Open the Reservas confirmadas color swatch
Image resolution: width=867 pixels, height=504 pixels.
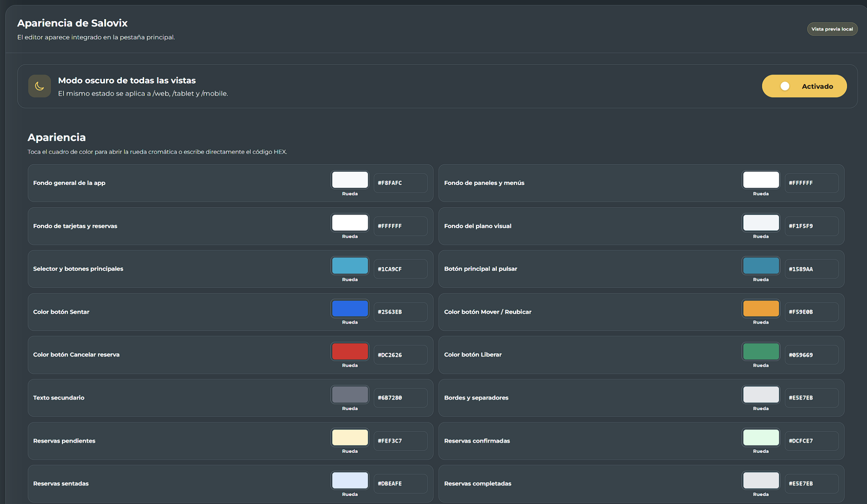pyautogui.click(x=761, y=438)
